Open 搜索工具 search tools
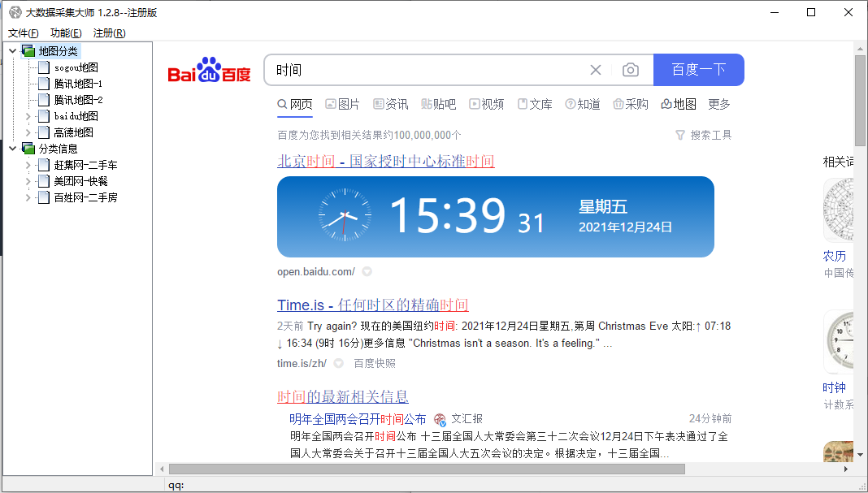The height and width of the screenshot is (493, 868). click(711, 135)
